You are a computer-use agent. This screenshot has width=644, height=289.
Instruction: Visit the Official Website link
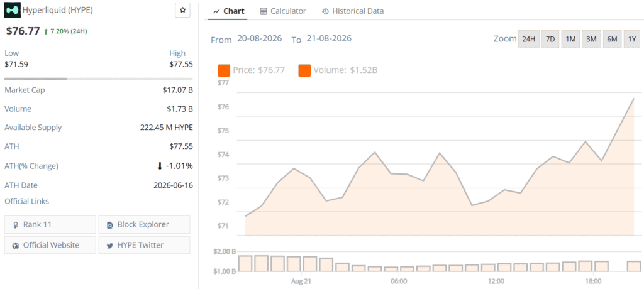(x=50, y=245)
